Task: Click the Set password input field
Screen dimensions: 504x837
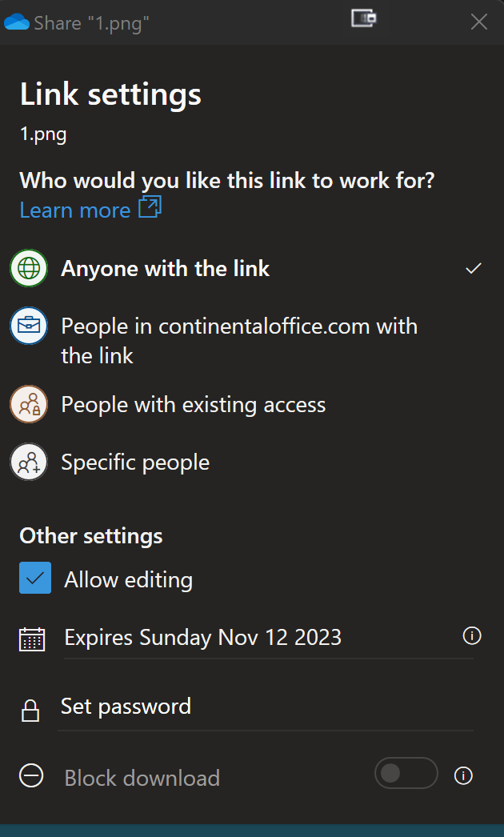Action: 264,707
